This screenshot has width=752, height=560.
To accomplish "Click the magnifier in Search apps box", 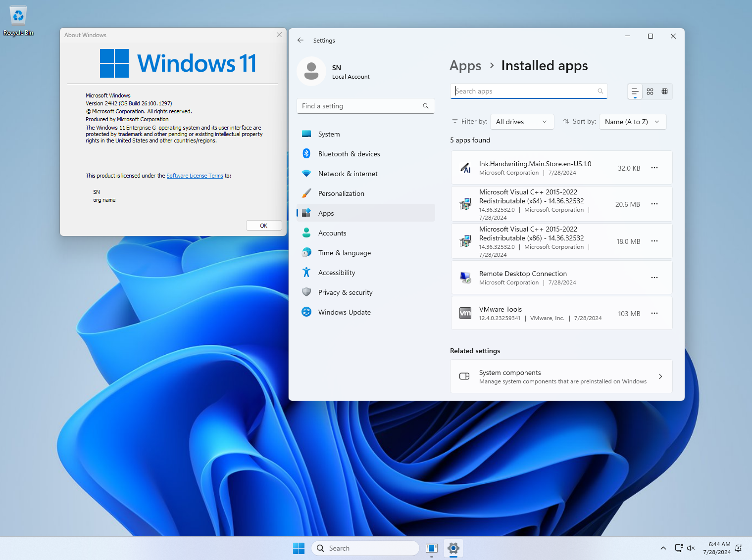I will [x=601, y=91].
